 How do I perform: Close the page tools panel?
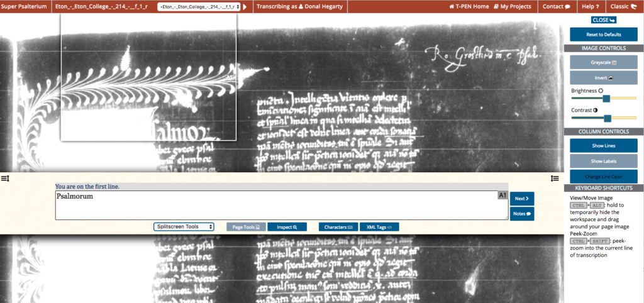[604, 20]
